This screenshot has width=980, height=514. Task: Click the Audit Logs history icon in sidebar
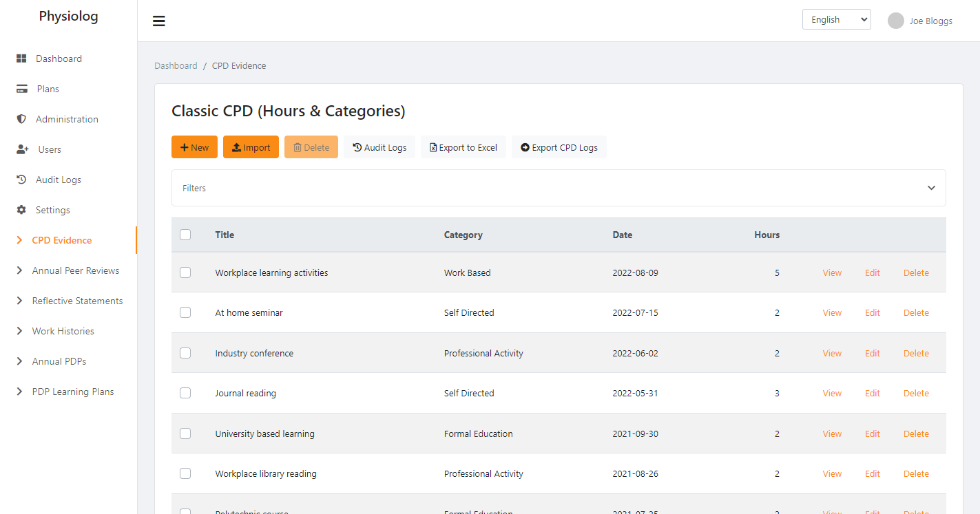21,180
